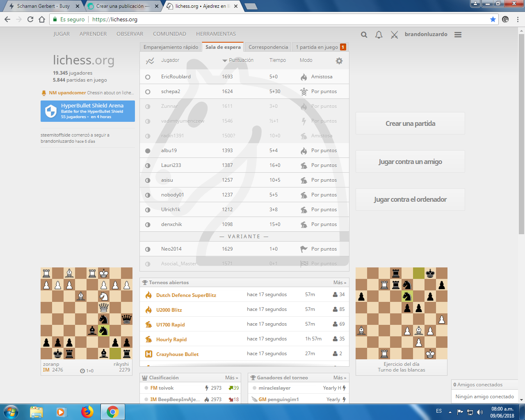Select denxchik color circle to join
The height and width of the screenshot is (420, 525).
tap(148, 224)
